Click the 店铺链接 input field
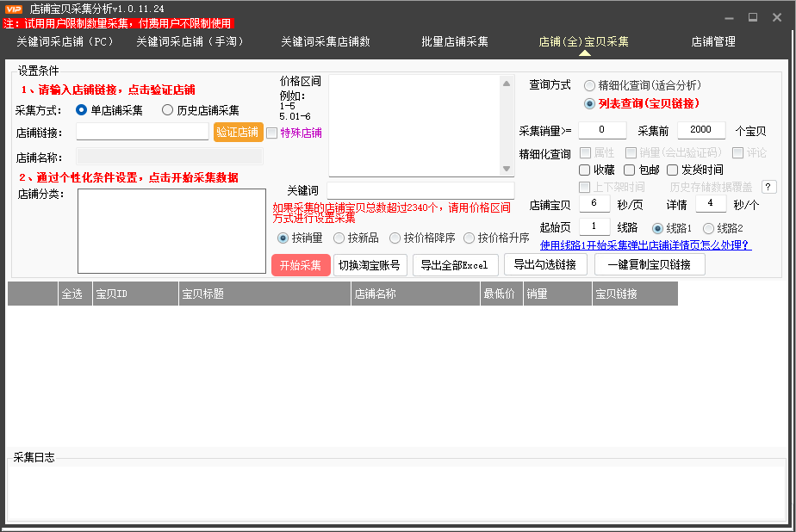The height and width of the screenshot is (532, 796). pos(142,132)
